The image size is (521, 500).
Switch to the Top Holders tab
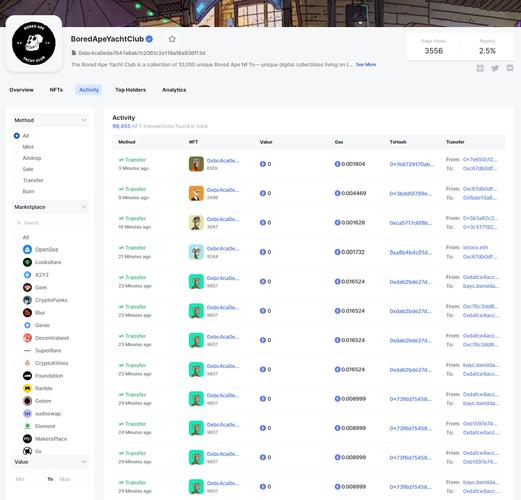pos(130,90)
